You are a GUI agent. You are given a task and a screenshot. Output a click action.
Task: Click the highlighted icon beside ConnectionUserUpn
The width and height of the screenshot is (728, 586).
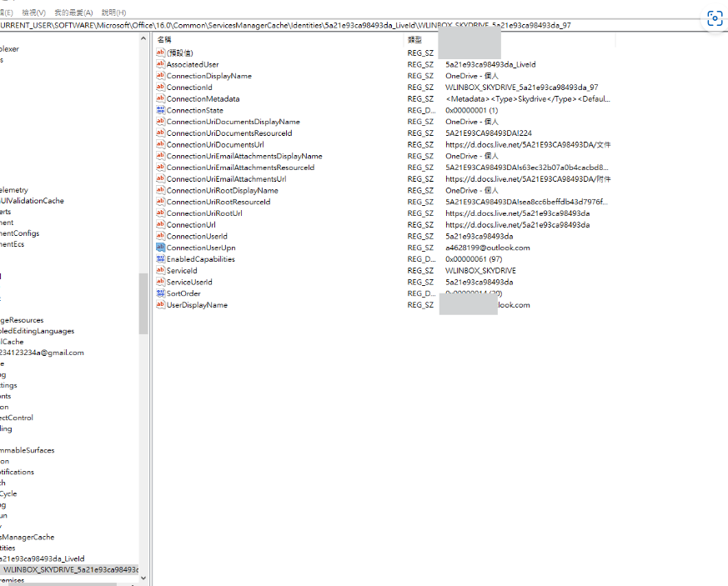[x=161, y=248]
